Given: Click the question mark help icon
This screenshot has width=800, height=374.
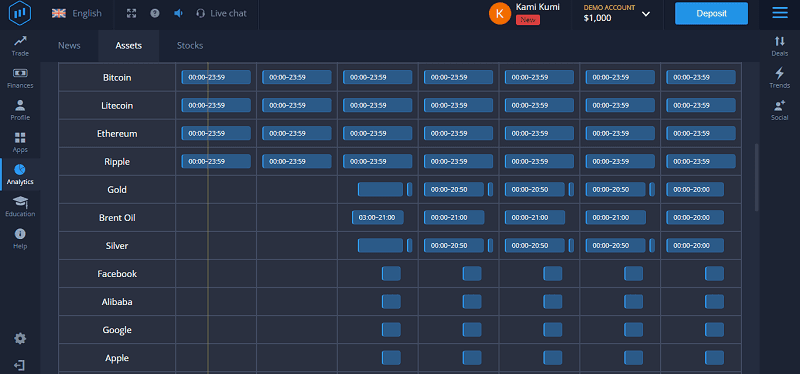Looking at the screenshot, I should click(x=155, y=13).
